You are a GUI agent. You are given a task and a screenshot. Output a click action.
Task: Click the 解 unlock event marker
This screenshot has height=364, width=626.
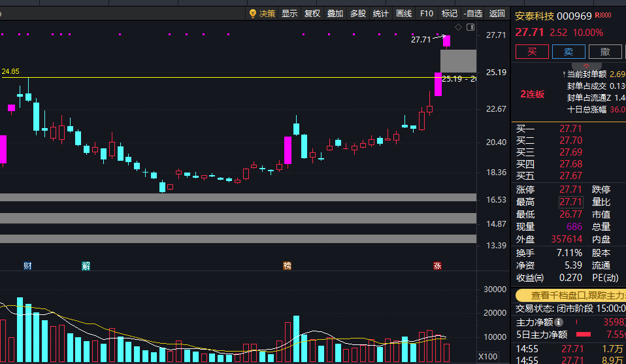86,266
